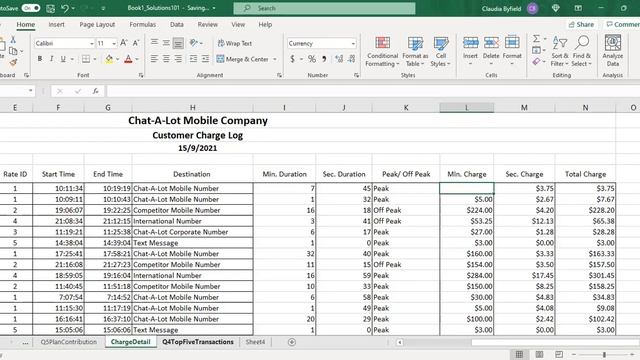Apply the red Font Color
The image size is (640, 360).
[128, 59]
